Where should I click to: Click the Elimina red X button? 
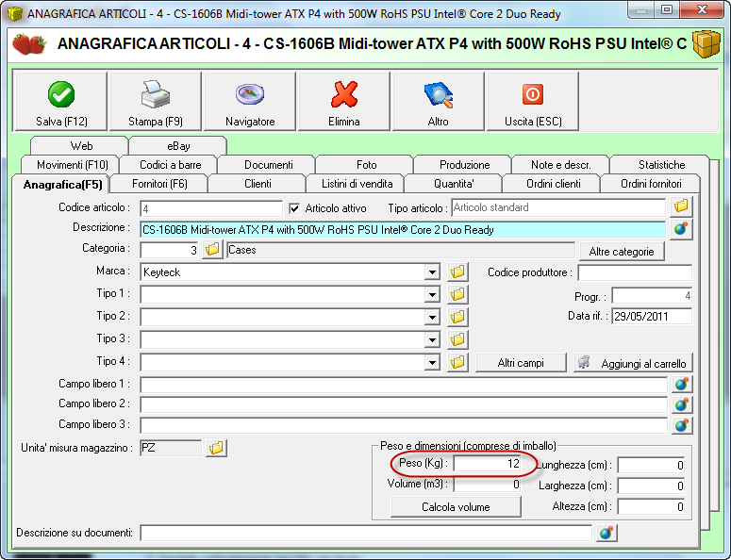click(x=344, y=102)
